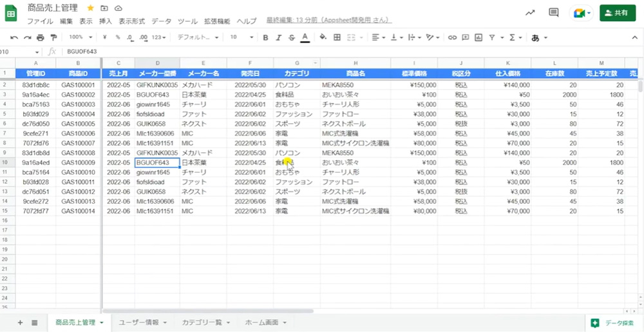This screenshot has height=332, width=644.
Task: Open the text color picker
Action: click(x=305, y=37)
